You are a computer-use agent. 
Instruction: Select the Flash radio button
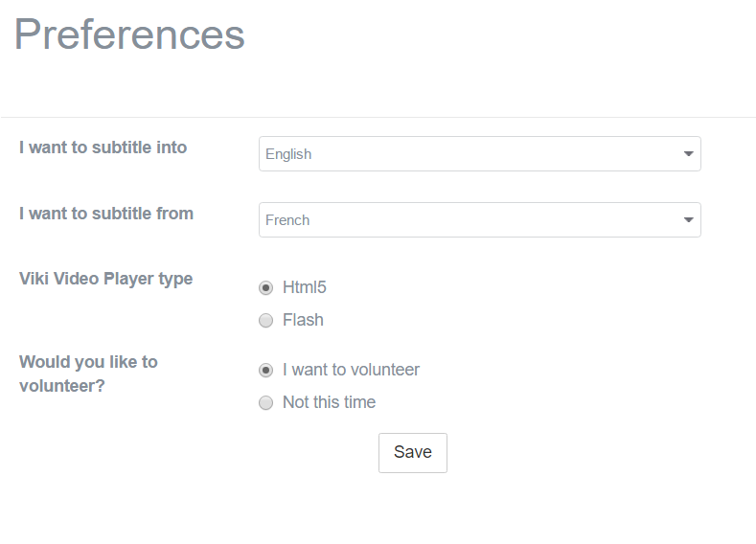click(x=265, y=321)
